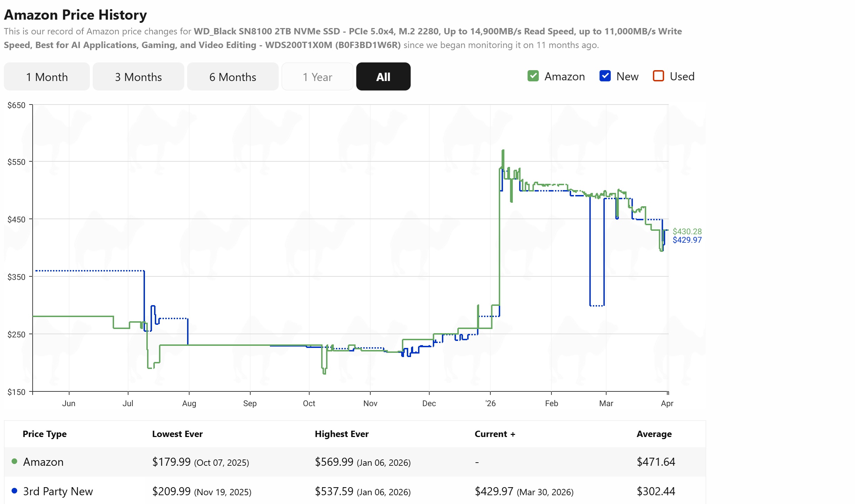Click the Average column header
Image resolution: width=855 pixels, height=504 pixels.
click(654, 434)
